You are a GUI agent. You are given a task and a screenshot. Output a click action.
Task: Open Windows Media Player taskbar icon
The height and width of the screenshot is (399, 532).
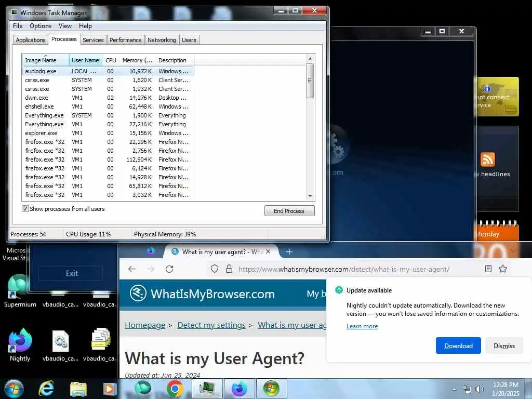point(110,389)
